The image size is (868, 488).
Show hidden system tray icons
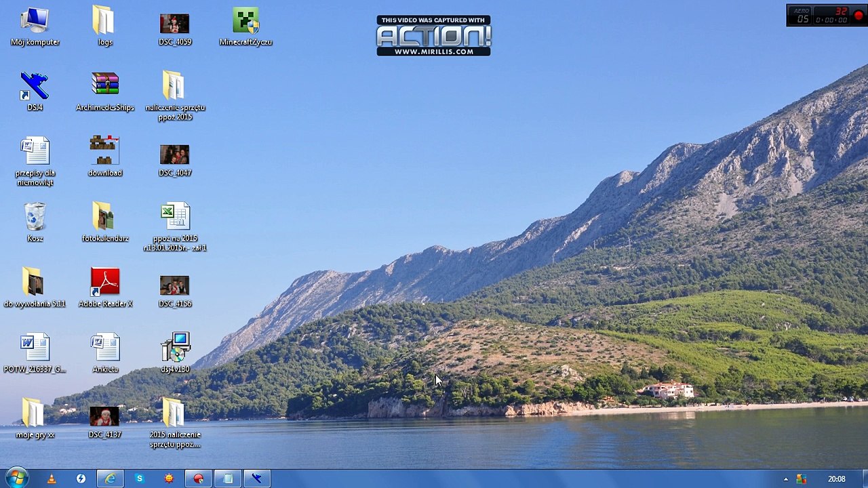786,479
